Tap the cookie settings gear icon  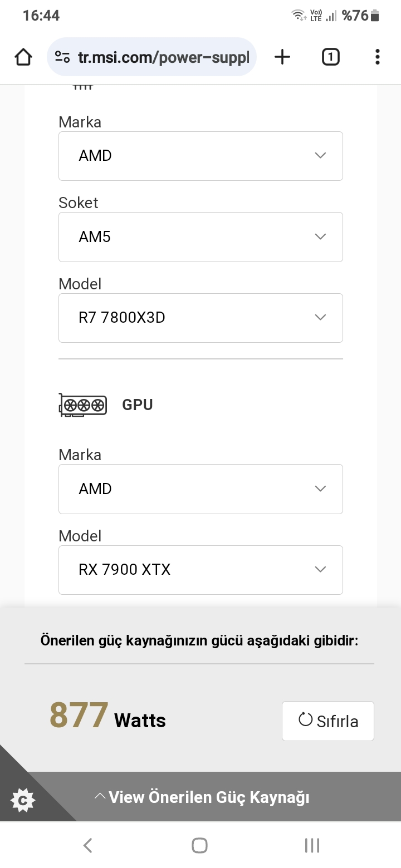tap(23, 801)
